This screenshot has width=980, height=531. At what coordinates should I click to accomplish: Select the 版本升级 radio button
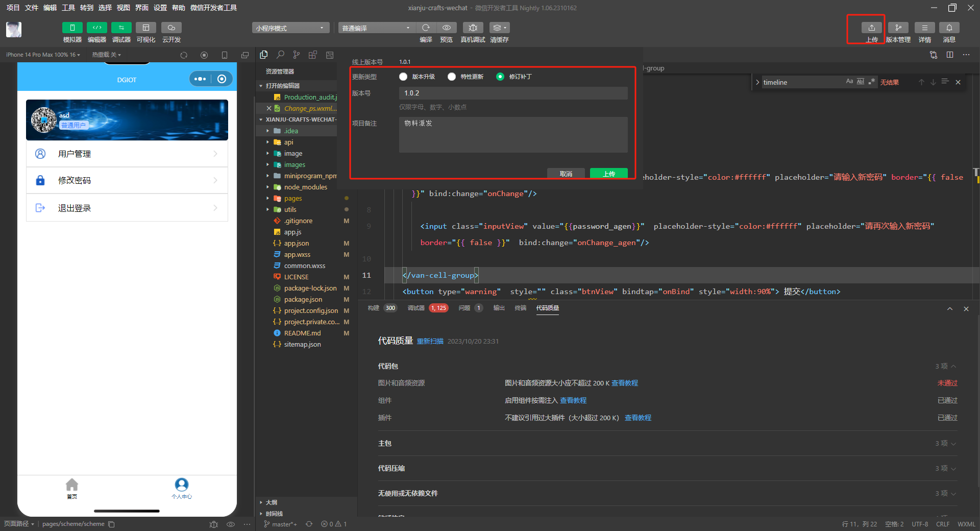pos(403,77)
